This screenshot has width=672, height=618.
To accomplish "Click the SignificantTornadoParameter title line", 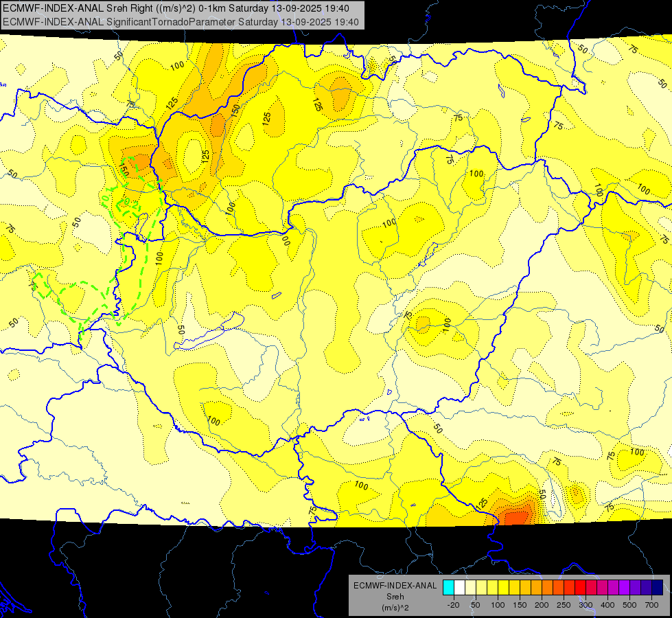I will [x=181, y=22].
